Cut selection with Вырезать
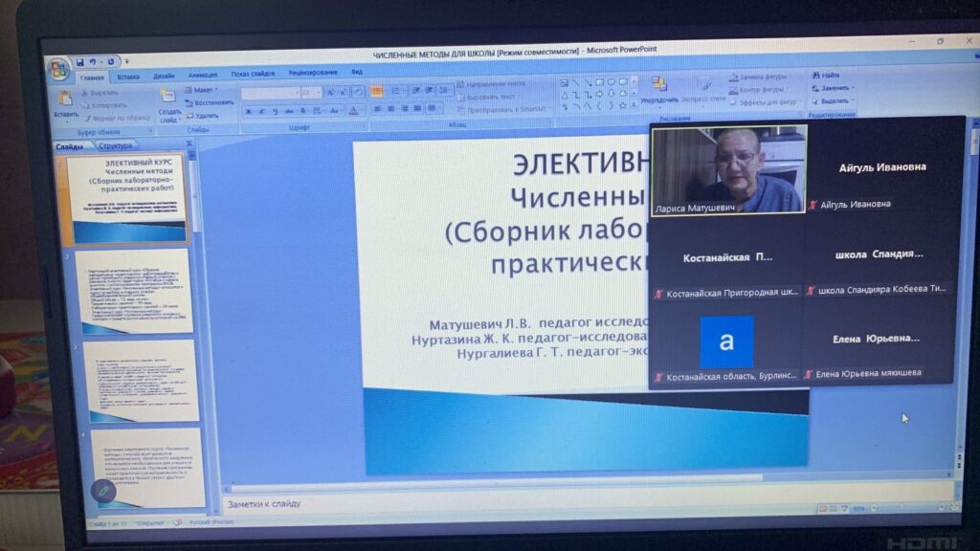 [x=100, y=93]
